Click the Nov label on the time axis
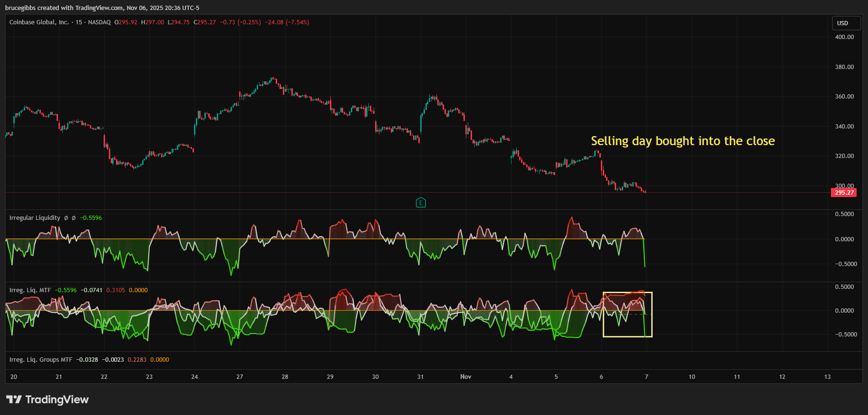The width and height of the screenshot is (868, 415). [x=465, y=377]
